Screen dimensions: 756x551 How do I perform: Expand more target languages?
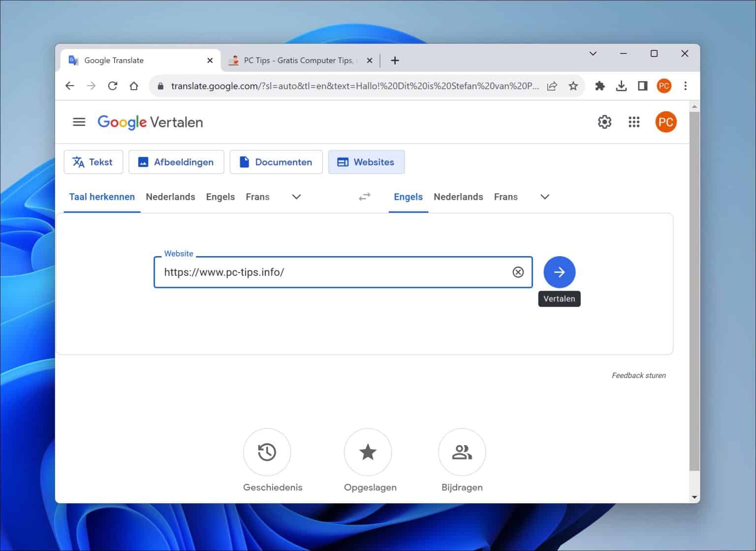(545, 197)
